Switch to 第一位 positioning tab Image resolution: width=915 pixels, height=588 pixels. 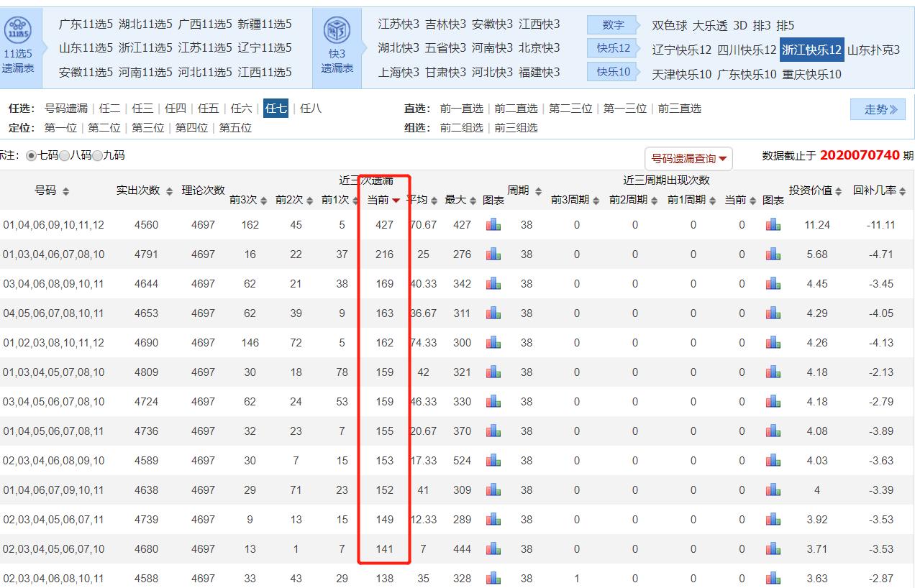click(x=60, y=128)
